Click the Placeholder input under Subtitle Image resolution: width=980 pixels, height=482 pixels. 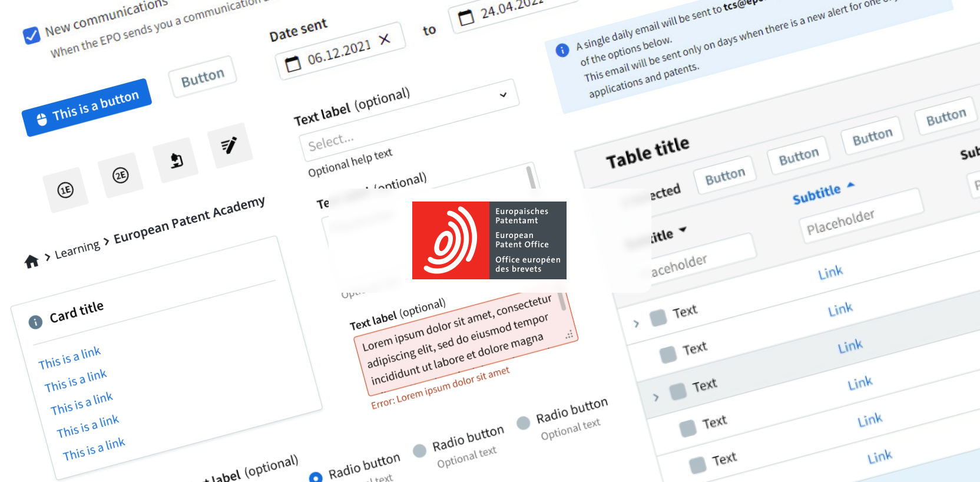[861, 216]
